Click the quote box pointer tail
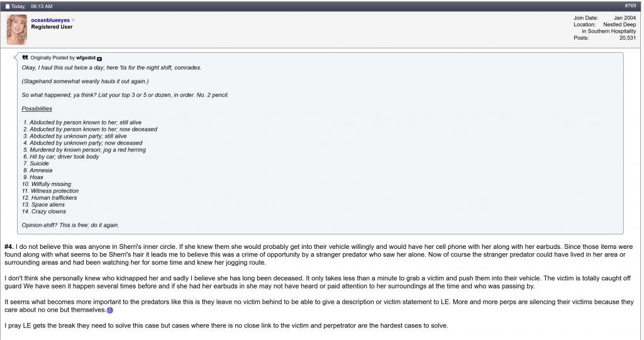644x340 pixels. point(16,57)
